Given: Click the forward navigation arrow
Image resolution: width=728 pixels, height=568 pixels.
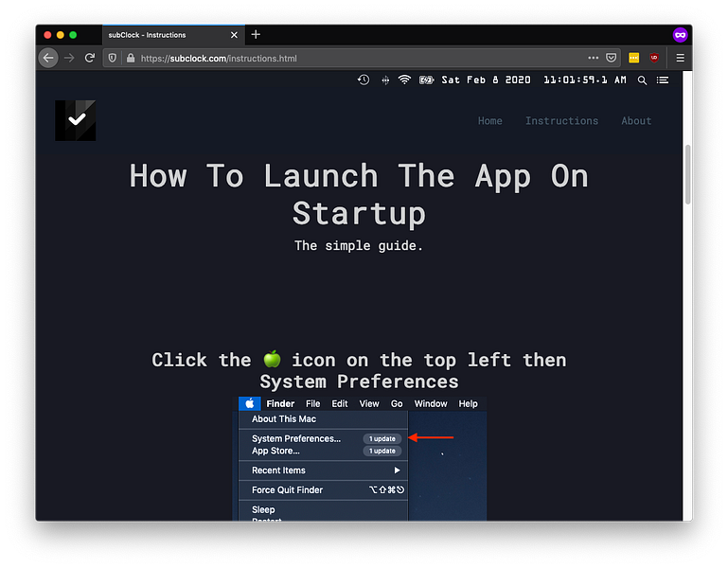Looking at the screenshot, I should 69,58.
